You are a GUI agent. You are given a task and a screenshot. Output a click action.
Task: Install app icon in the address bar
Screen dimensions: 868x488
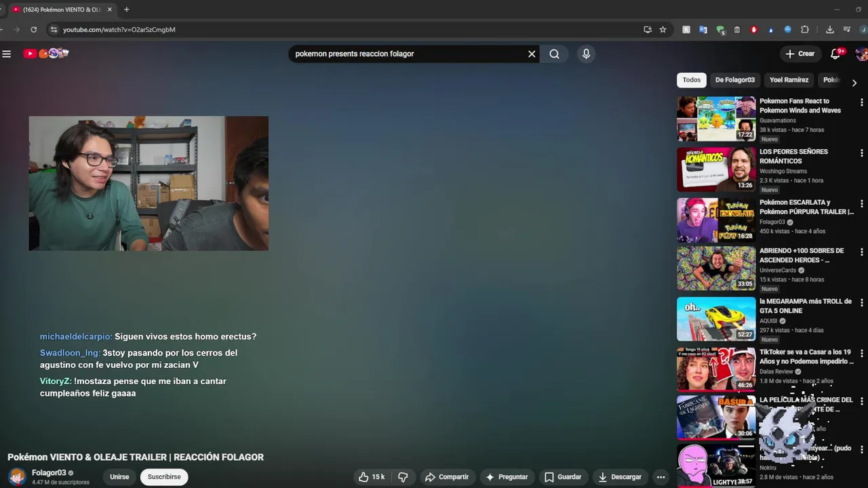648,29
